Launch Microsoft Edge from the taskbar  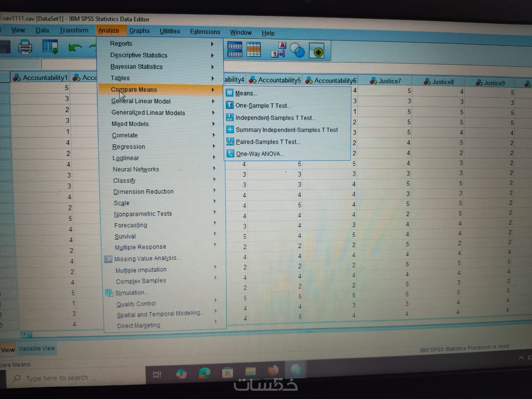click(204, 373)
